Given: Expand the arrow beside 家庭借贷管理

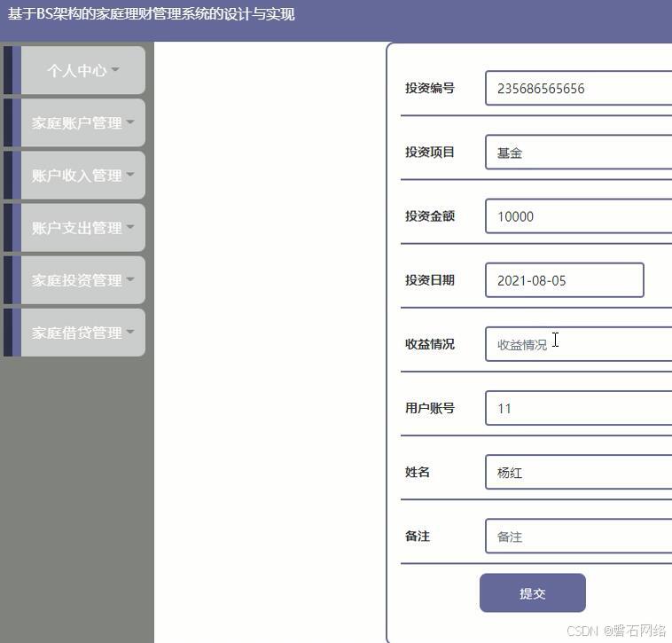Looking at the screenshot, I should click(x=130, y=332).
